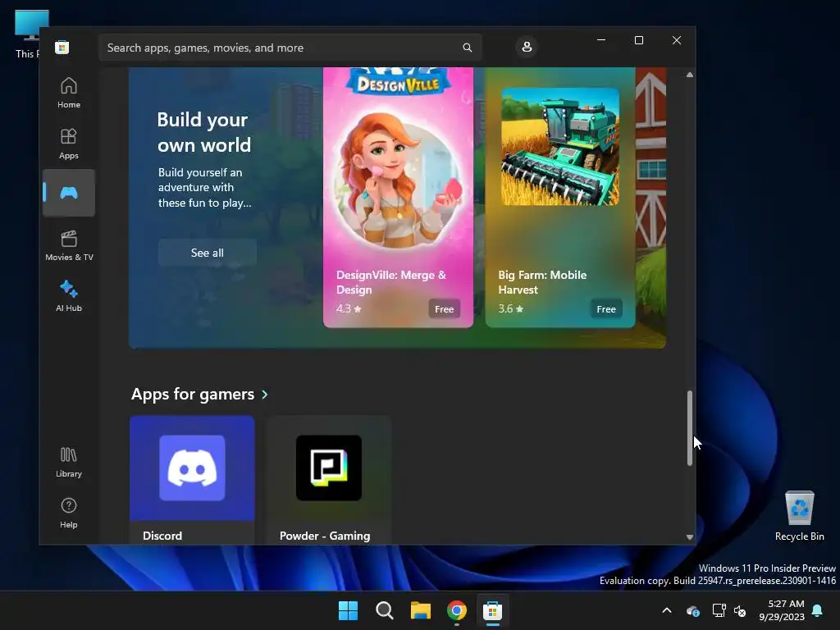Open the Library in the sidebar
Image resolution: width=840 pixels, height=630 pixels.
click(x=69, y=462)
